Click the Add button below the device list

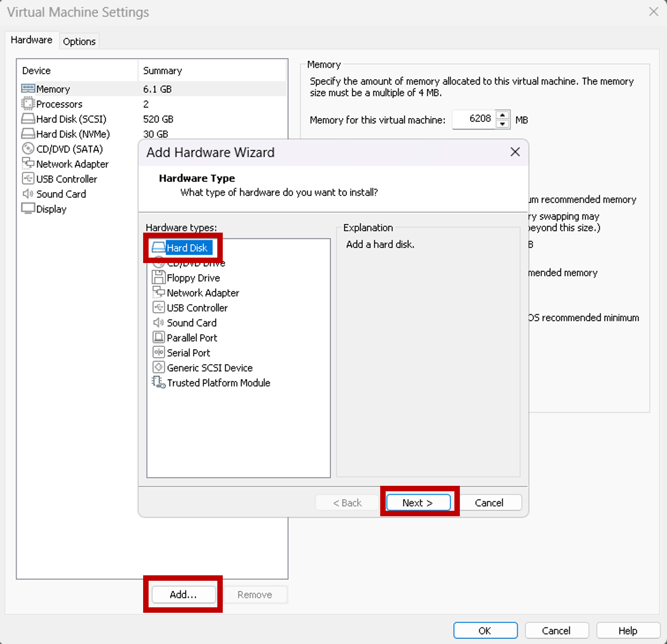pyautogui.click(x=183, y=594)
